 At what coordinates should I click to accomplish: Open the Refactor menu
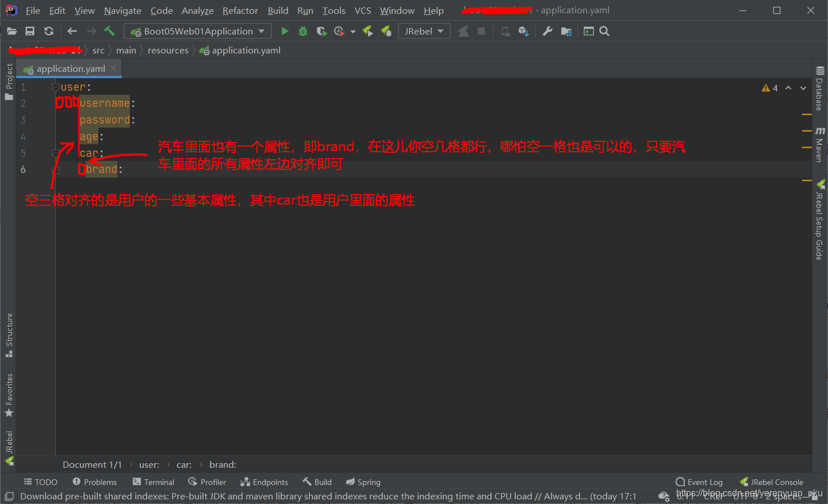240,10
